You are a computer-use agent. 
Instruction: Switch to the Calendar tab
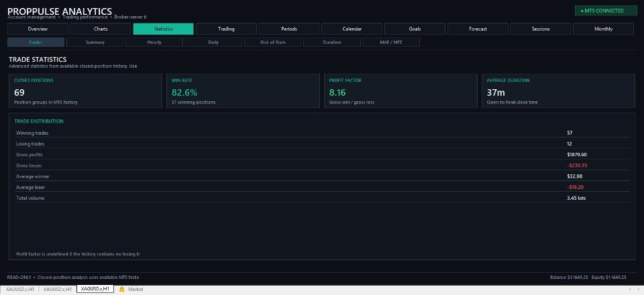[352, 29]
